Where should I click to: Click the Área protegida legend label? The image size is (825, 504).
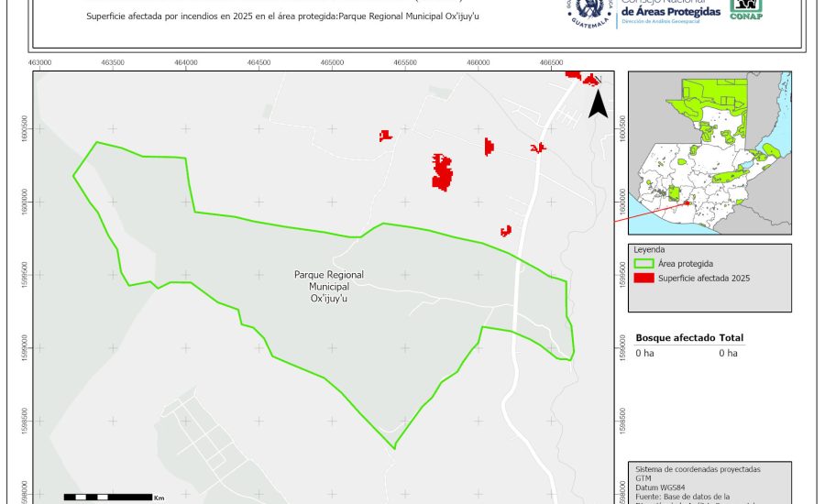[x=688, y=264]
